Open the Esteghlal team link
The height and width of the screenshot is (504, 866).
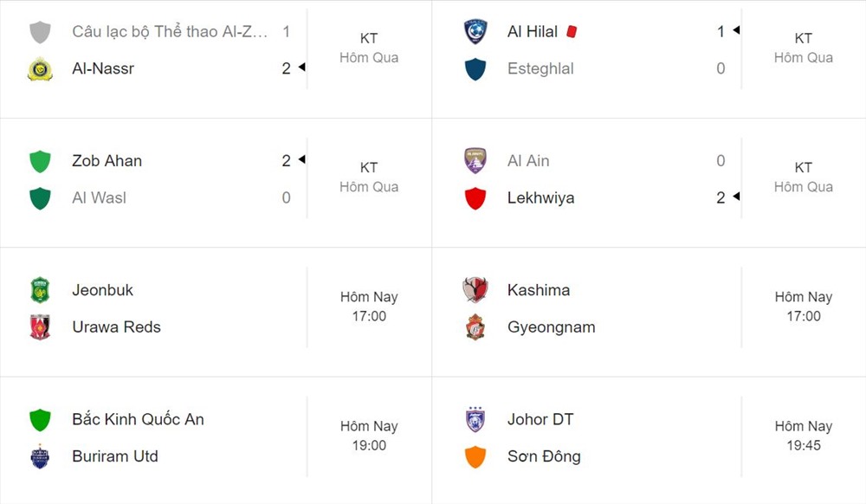[540, 68]
